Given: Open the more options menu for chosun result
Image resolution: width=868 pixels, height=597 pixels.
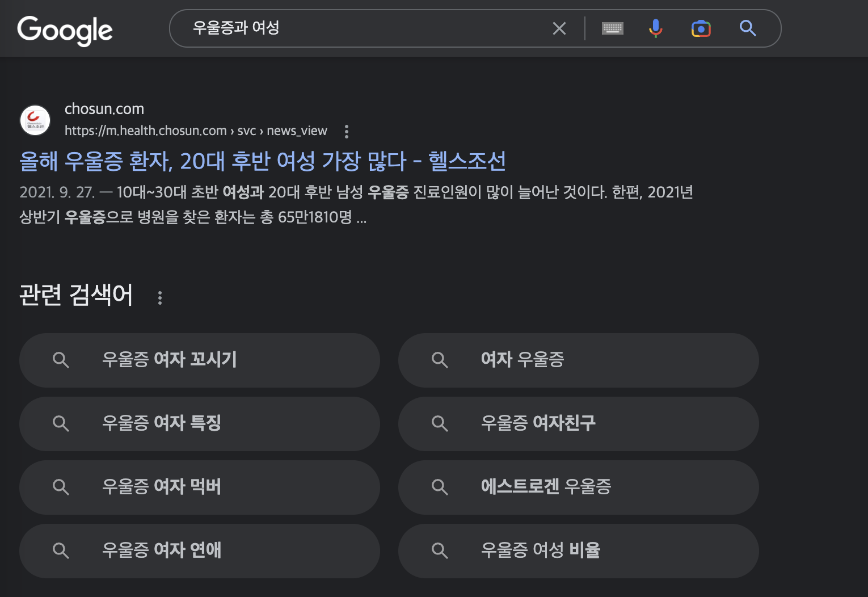Looking at the screenshot, I should (347, 132).
